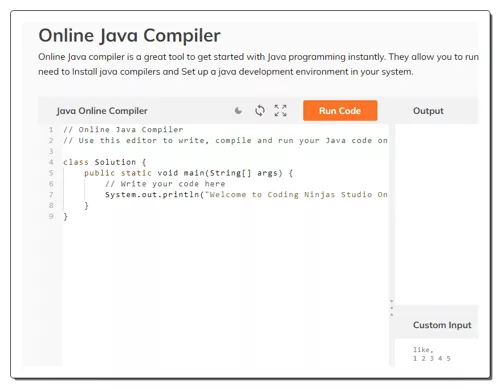The image size is (500, 388).
Task: Place cursor on '// Online Java Compiler' comment line
Action: pos(123,129)
